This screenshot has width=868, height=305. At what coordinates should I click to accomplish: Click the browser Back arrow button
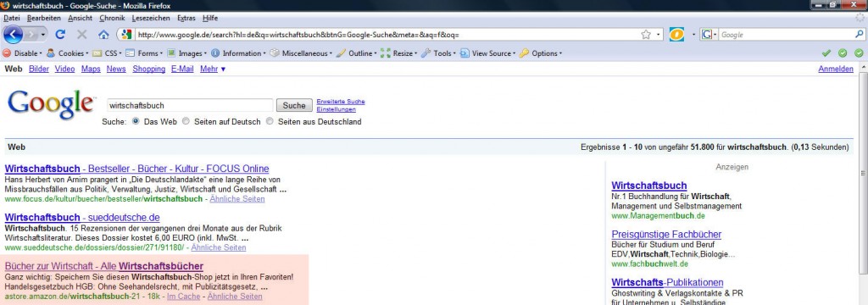(x=14, y=35)
